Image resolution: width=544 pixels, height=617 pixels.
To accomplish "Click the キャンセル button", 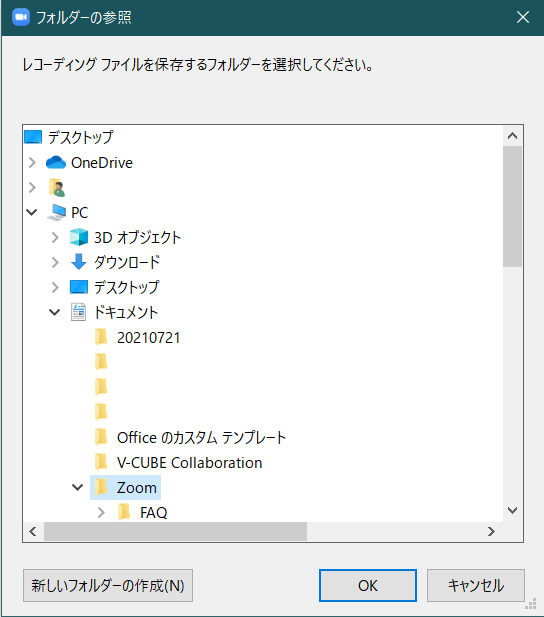I will tap(476, 586).
